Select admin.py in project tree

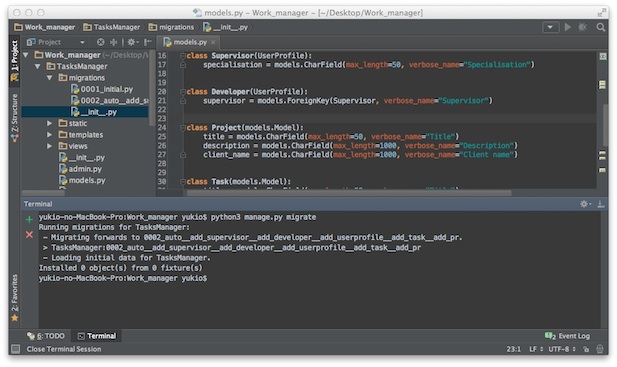(80, 169)
